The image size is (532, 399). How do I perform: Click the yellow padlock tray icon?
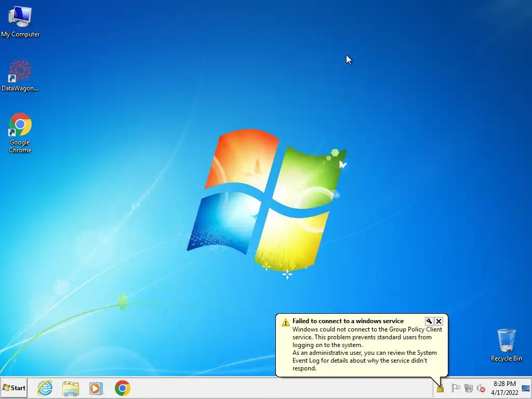click(x=440, y=389)
